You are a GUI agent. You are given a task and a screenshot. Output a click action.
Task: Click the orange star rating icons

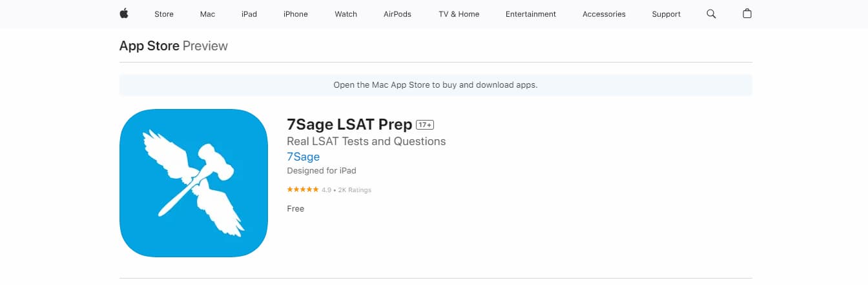pyautogui.click(x=303, y=190)
